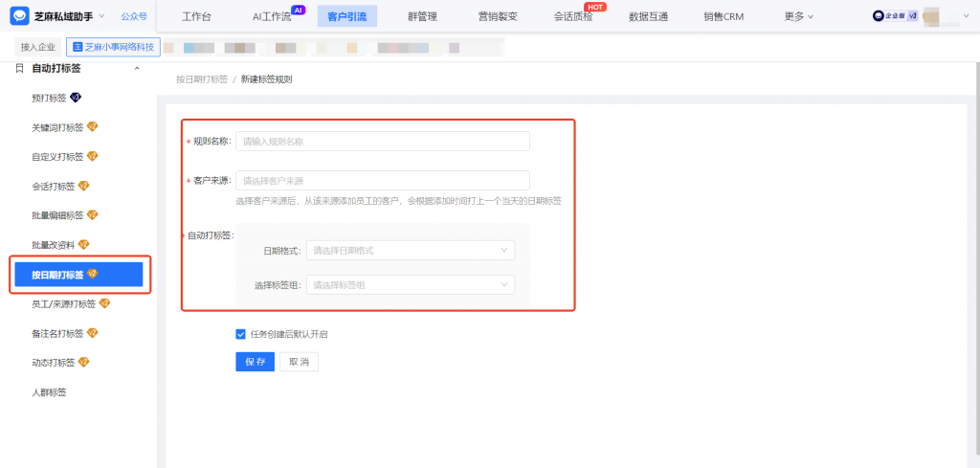Open the 日期格式 dropdown
The width and height of the screenshot is (980, 468).
411,251
